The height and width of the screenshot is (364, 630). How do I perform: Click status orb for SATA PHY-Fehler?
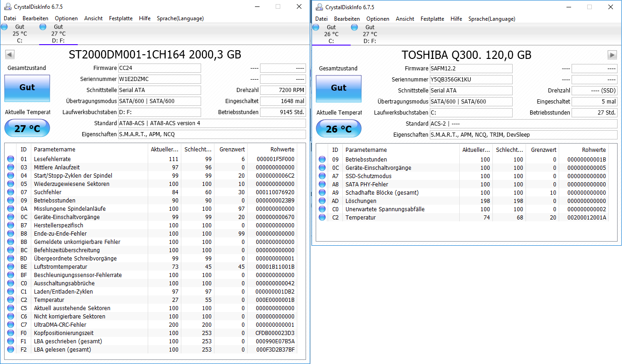pyautogui.click(x=322, y=185)
